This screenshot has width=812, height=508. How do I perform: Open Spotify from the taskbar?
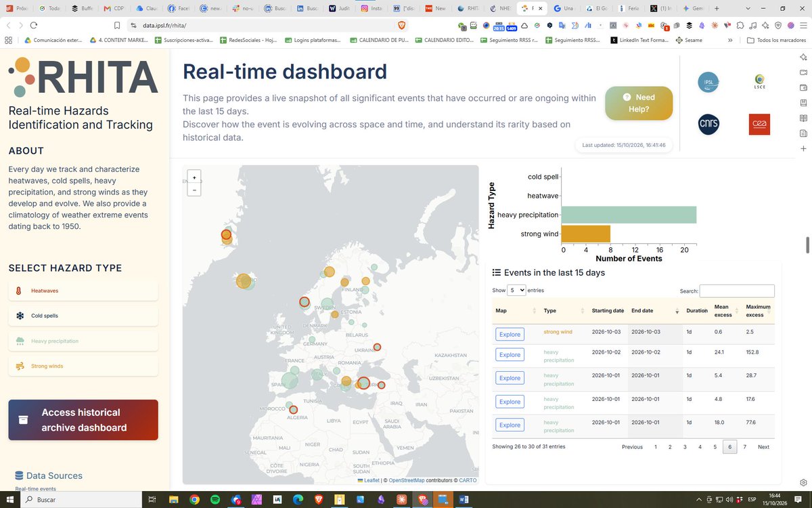[x=215, y=500]
